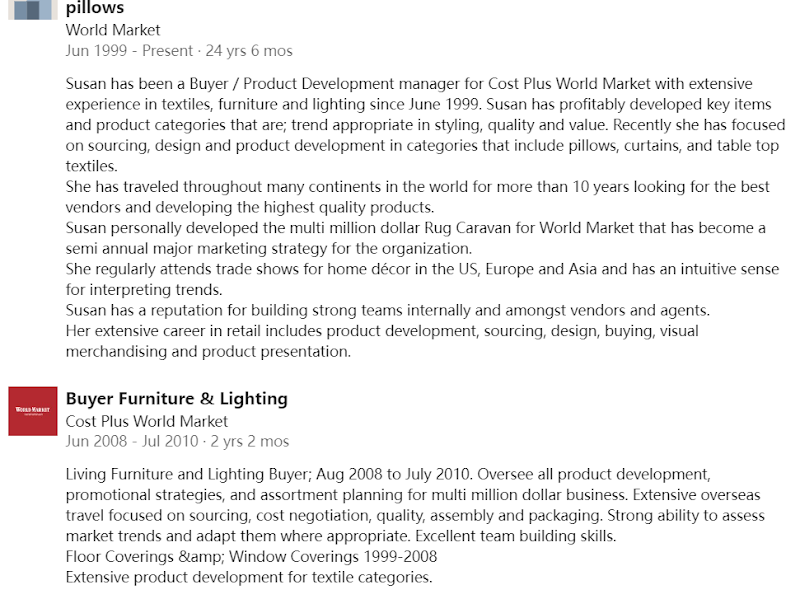Select the World Market company name under pillows
800x599 pixels.
113,30
